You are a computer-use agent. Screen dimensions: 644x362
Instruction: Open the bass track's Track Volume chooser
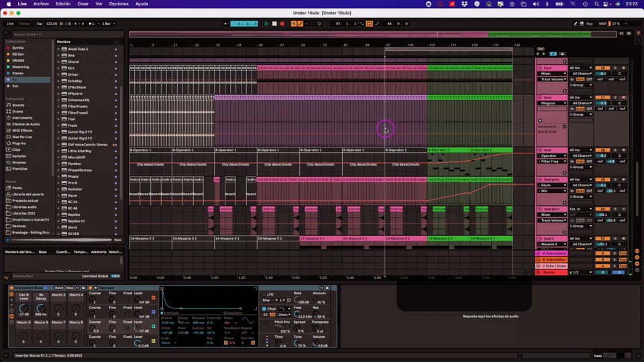(552, 79)
